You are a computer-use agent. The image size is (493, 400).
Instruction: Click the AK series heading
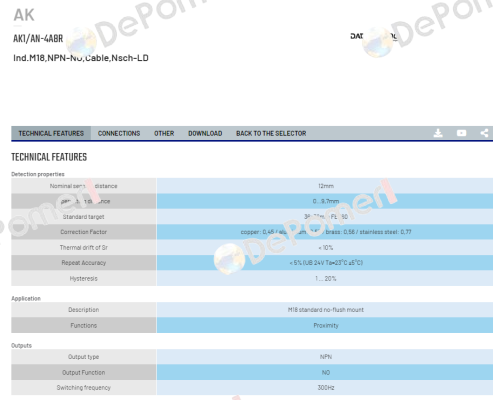coord(24,15)
